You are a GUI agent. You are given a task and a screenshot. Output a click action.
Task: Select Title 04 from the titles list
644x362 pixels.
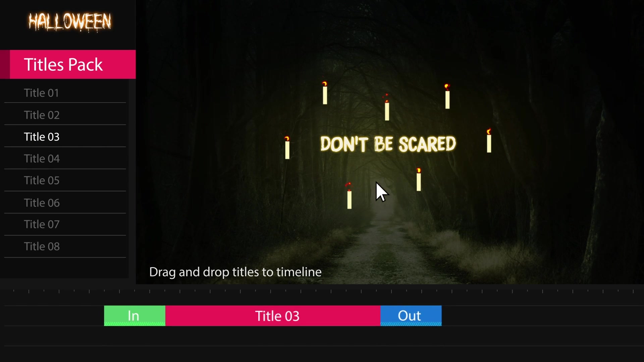pos(42,158)
